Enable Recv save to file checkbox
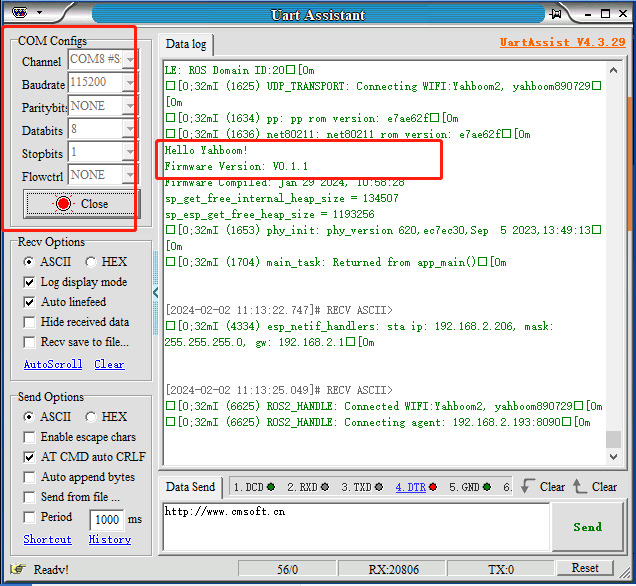 (29, 342)
